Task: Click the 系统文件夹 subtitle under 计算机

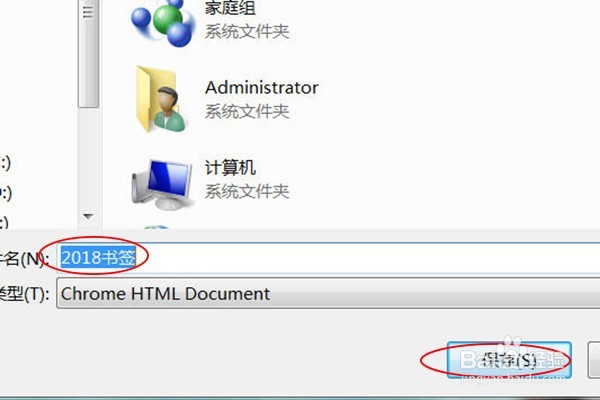Action: click(x=247, y=191)
